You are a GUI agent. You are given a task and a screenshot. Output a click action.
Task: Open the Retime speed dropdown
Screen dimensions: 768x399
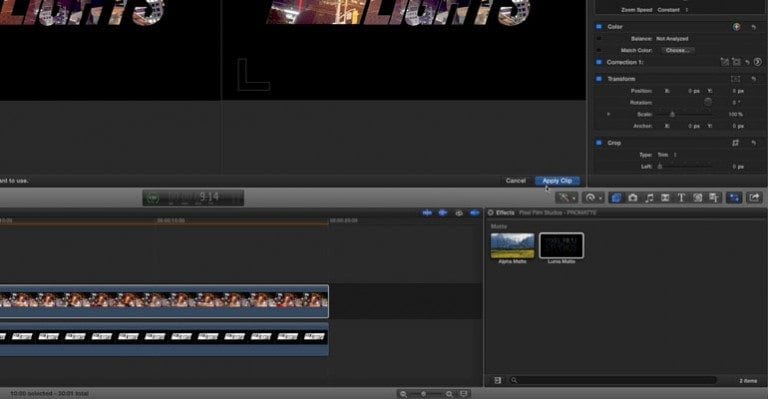pos(594,197)
